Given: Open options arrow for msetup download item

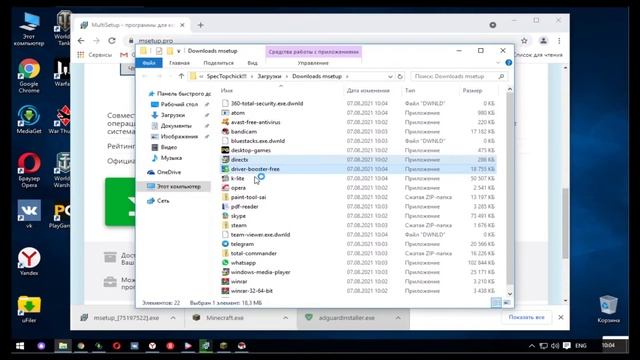Looking at the screenshot, I should [x=173, y=318].
